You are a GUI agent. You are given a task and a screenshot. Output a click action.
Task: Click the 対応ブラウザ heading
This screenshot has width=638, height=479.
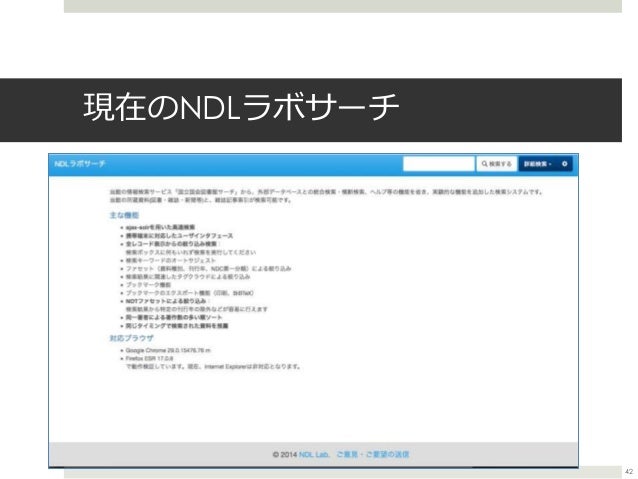[131, 338]
